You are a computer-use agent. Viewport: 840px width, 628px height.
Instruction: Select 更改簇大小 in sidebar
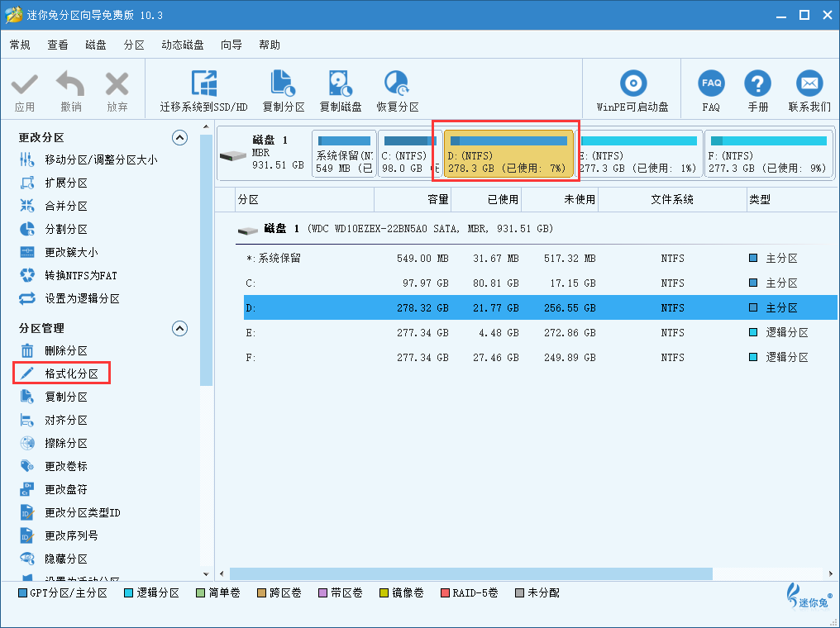click(x=59, y=252)
